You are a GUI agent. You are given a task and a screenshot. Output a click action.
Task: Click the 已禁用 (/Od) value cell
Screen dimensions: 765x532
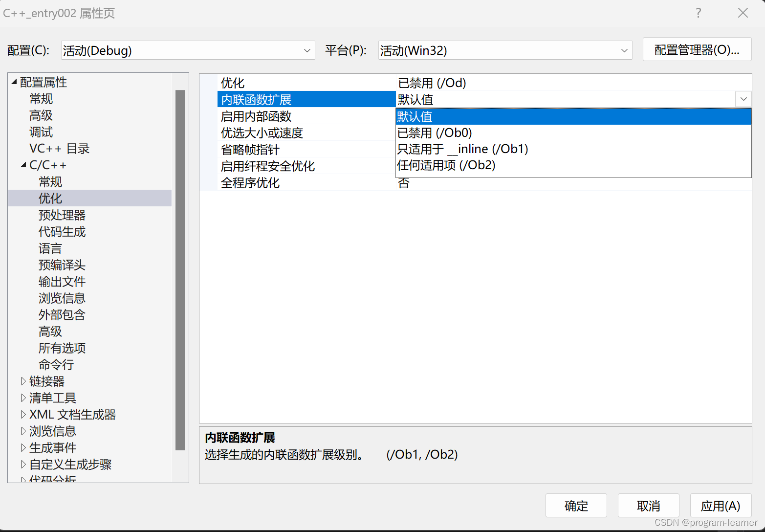(573, 83)
